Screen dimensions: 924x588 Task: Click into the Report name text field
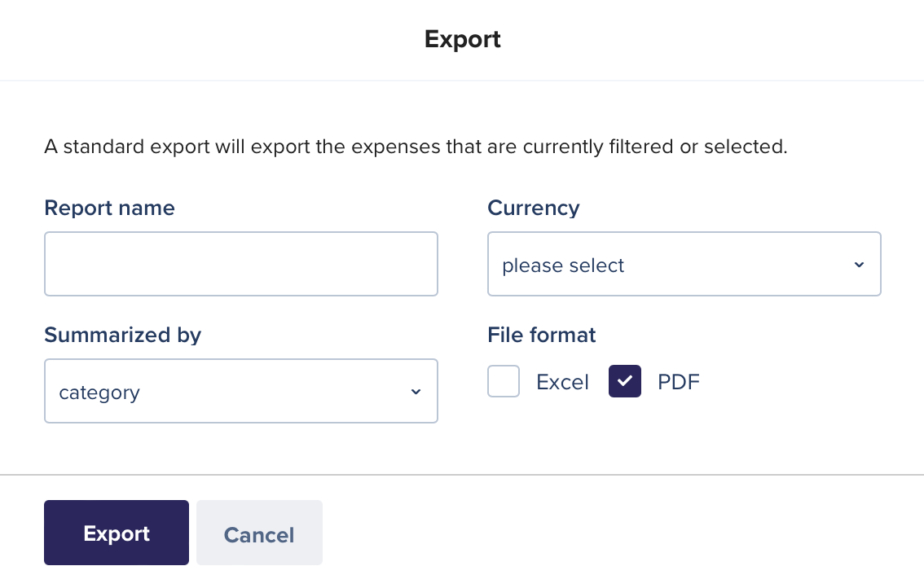tap(240, 264)
